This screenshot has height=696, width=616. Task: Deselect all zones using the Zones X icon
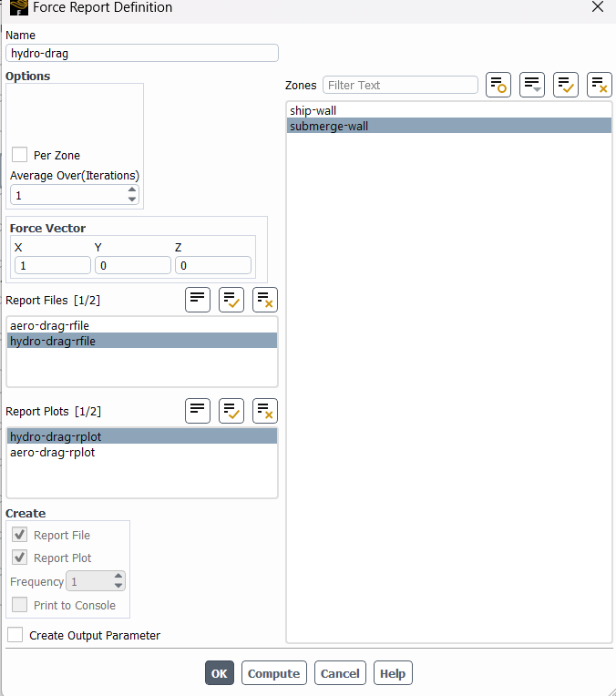tap(600, 85)
